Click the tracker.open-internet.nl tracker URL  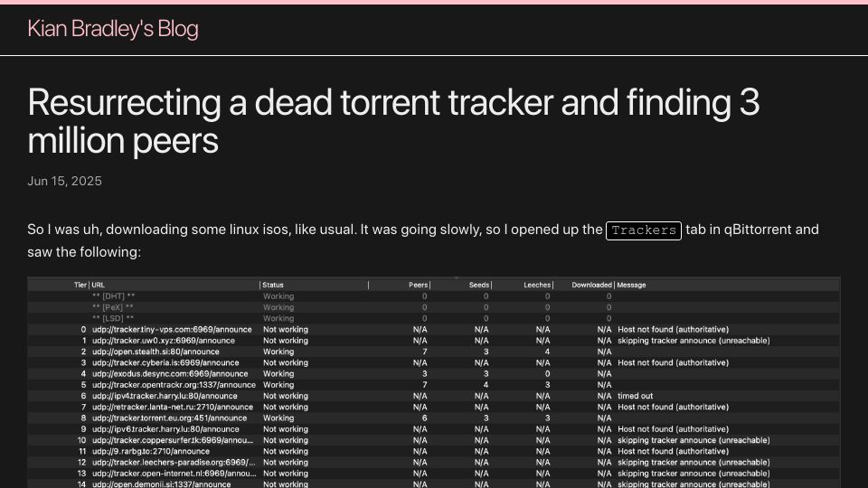(x=174, y=473)
